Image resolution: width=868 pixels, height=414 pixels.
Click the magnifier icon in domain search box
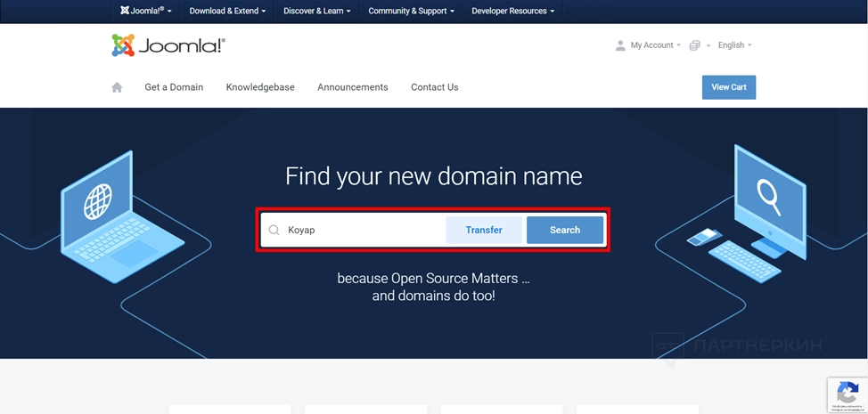click(x=274, y=230)
